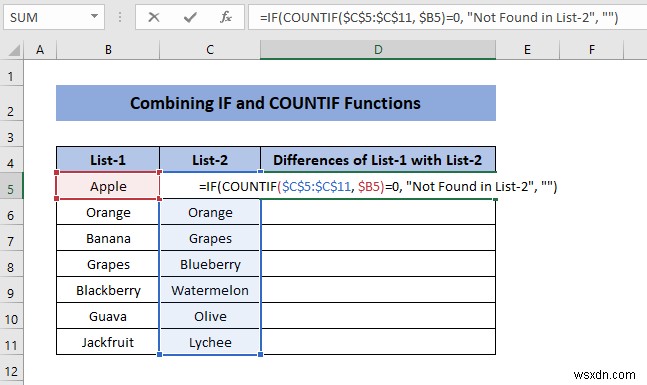Screen dimensions: 647x385
Task: Select the 'Blueberry' cell
Action: pyautogui.click(x=210, y=264)
